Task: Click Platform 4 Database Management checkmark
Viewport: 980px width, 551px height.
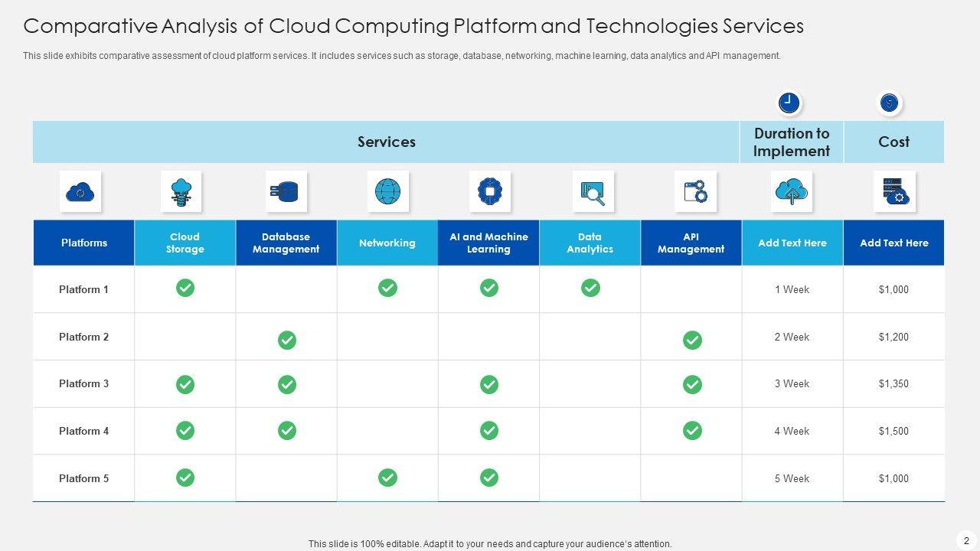Action: 287,431
